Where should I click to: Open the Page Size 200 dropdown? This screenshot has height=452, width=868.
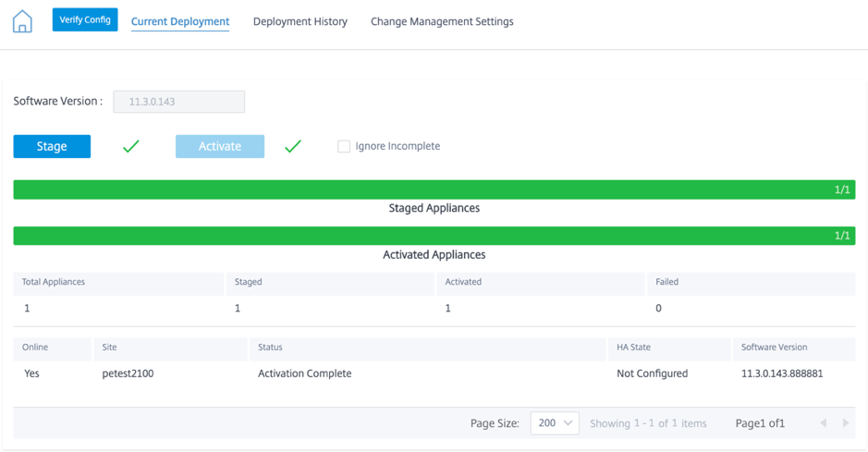click(x=555, y=423)
